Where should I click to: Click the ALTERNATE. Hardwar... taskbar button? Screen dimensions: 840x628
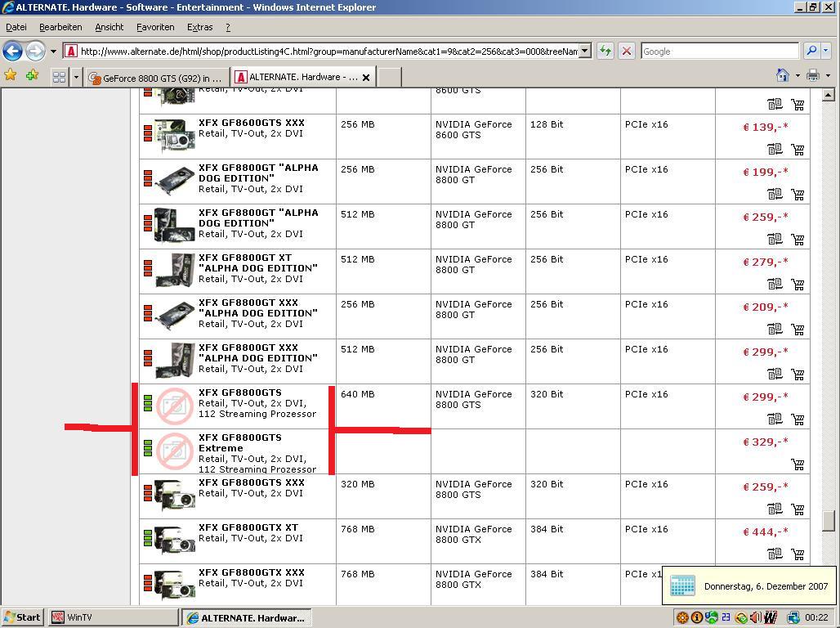coord(247,618)
